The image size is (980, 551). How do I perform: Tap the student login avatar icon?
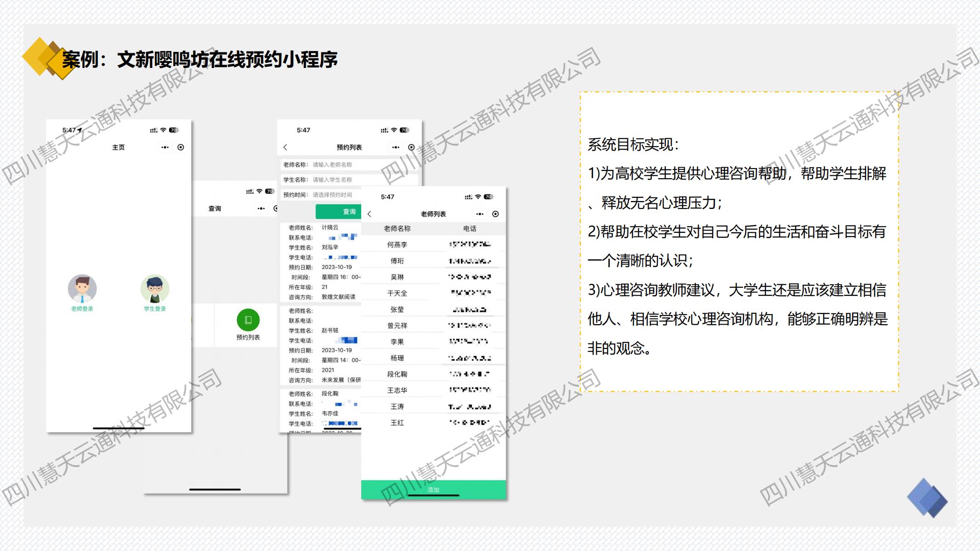click(x=155, y=289)
